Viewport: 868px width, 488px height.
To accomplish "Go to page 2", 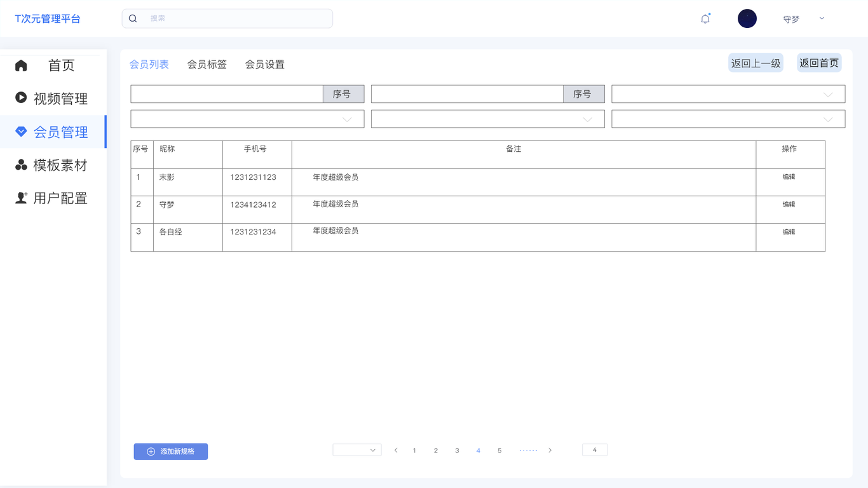I will coord(436,451).
